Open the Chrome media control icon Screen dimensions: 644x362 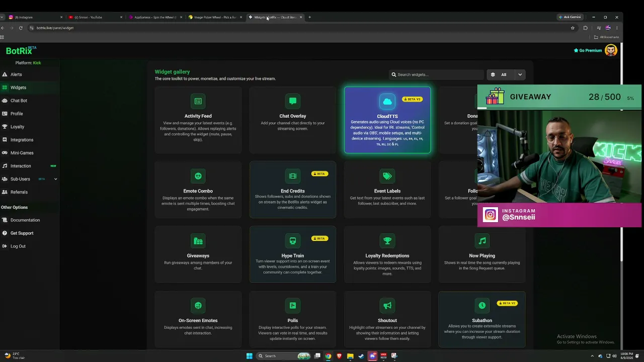tap(598, 28)
